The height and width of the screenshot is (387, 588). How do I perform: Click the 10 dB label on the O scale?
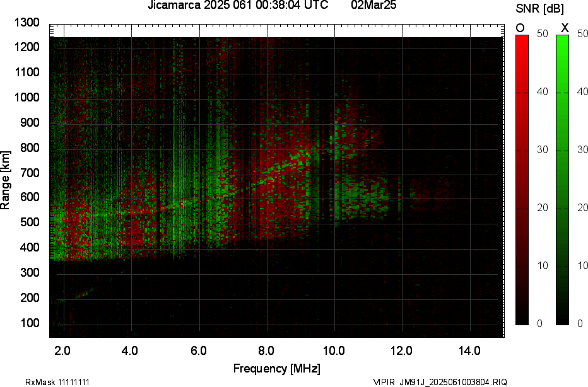click(542, 265)
